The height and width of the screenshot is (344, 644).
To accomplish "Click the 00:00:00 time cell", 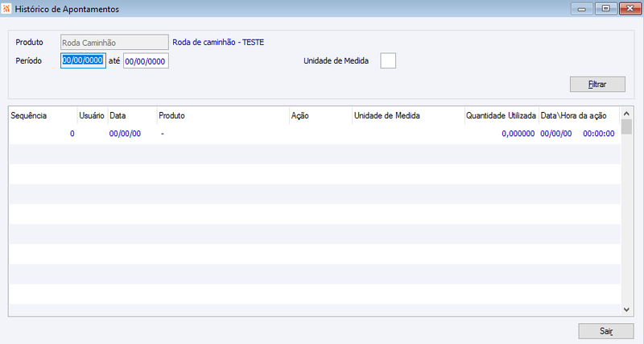I will (599, 134).
